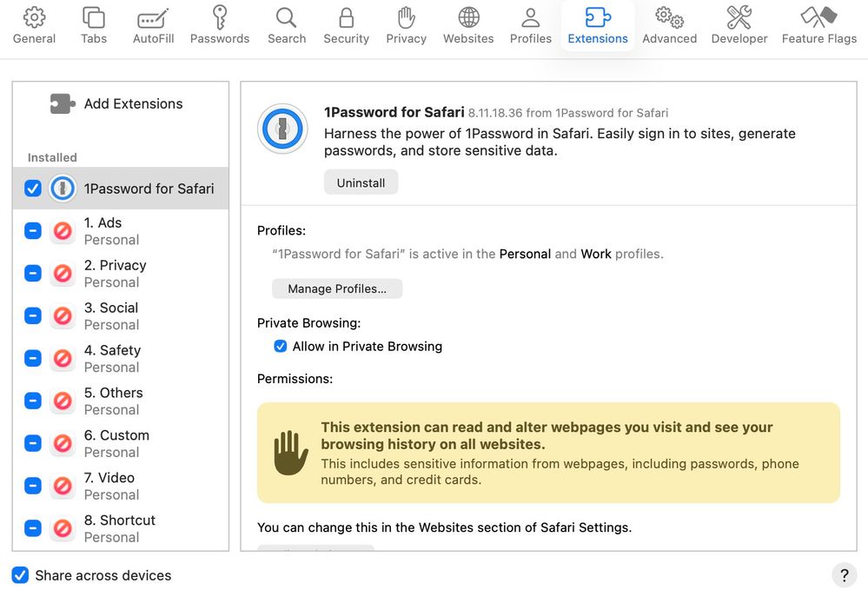Select the Passwords key icon

220,17
